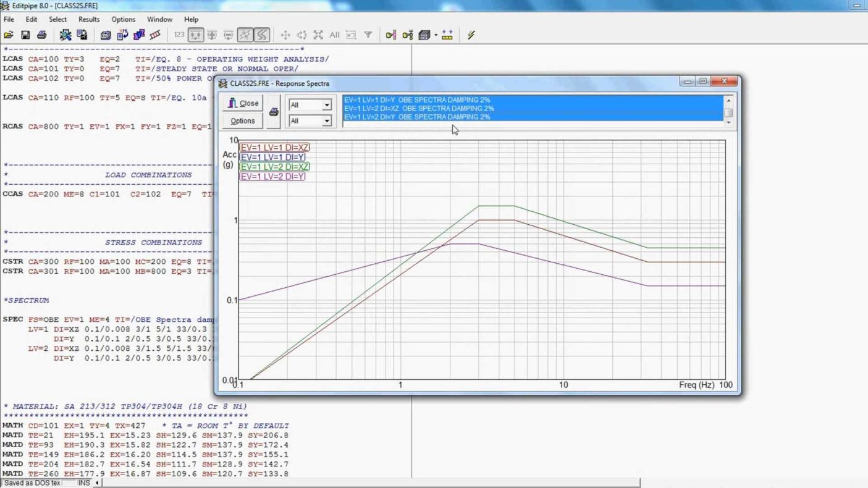
Task: Toggle the EV=1 LV=2 DI=XZ legend label
Action: tap(275, 167)
